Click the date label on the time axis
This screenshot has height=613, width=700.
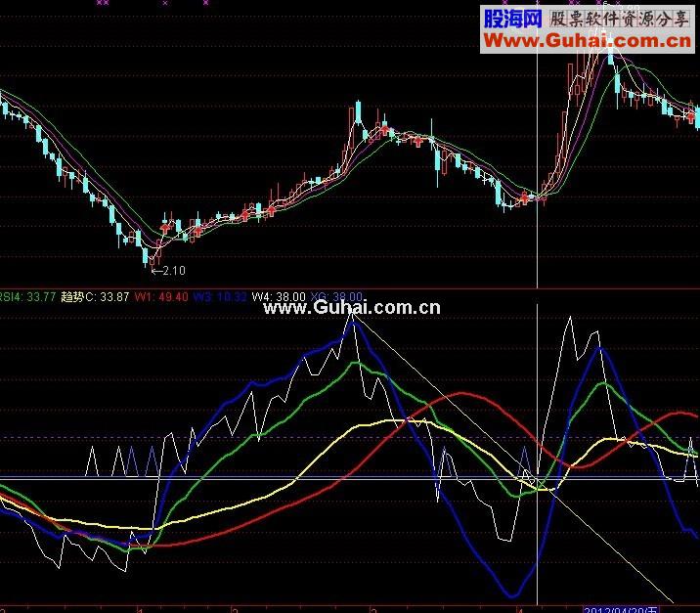click(x=622, y=610)
